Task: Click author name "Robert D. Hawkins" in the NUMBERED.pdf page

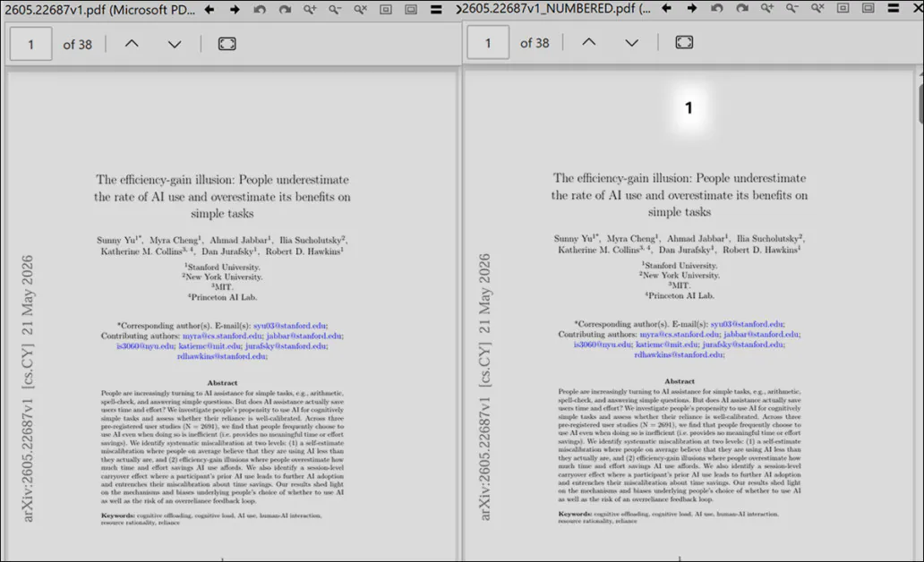Action: (759, 250)
